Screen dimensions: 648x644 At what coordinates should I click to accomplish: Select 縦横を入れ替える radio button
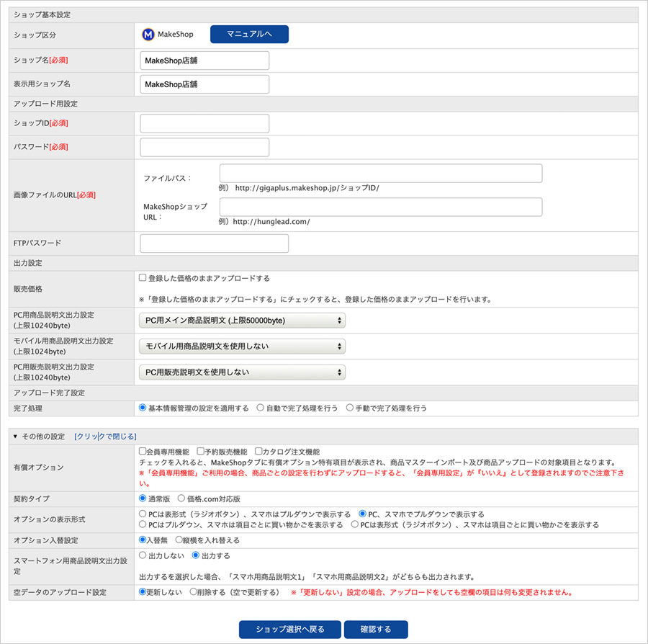(179, 540)
